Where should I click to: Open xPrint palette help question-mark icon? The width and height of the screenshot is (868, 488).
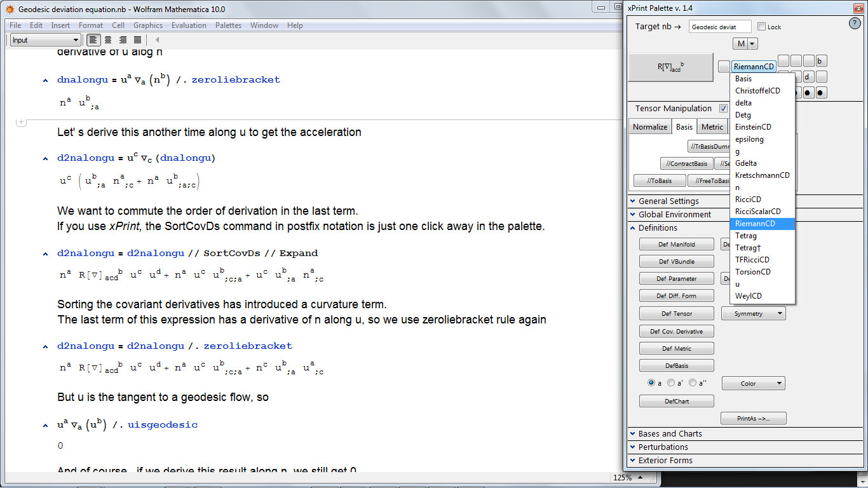[x=855, y=24]
